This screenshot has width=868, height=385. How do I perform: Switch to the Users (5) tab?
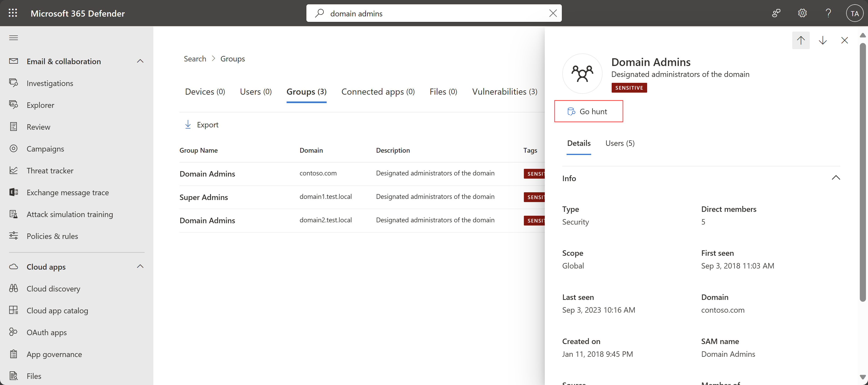pos(619,143)
